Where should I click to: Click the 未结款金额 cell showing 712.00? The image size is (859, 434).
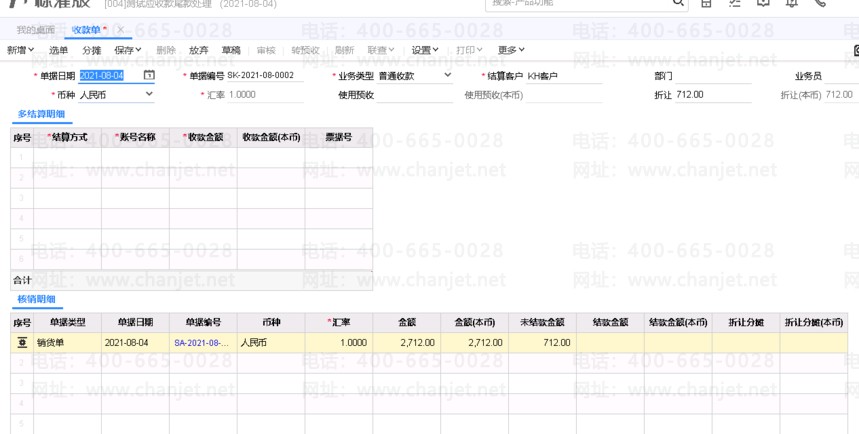(542, 343)
